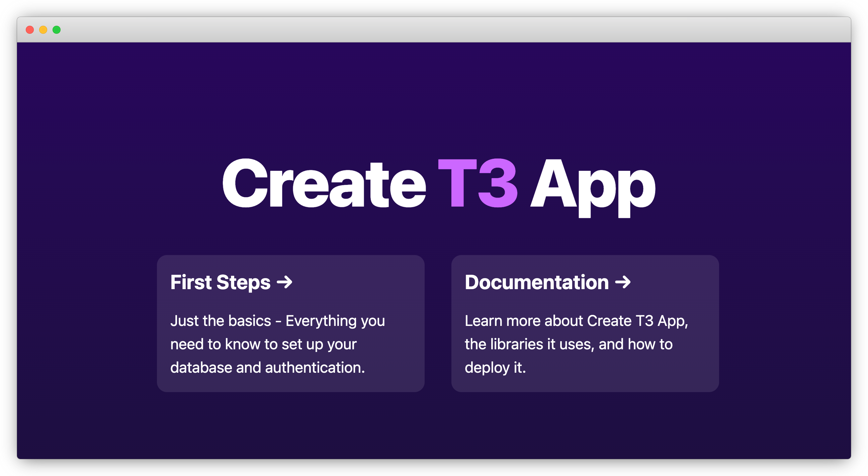Click the empty window title bar

point(434,30)
